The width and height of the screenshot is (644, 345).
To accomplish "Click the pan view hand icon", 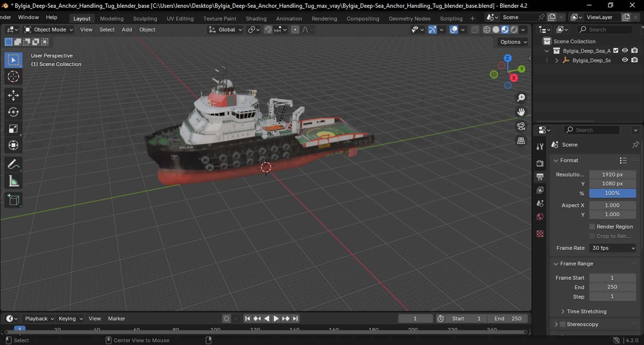I will pos(521,112).
